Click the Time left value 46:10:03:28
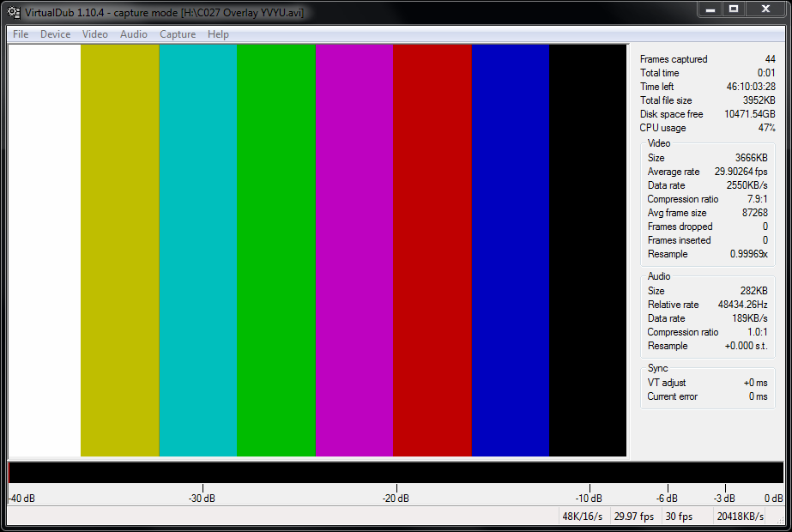792x532 pixels. 751,87
